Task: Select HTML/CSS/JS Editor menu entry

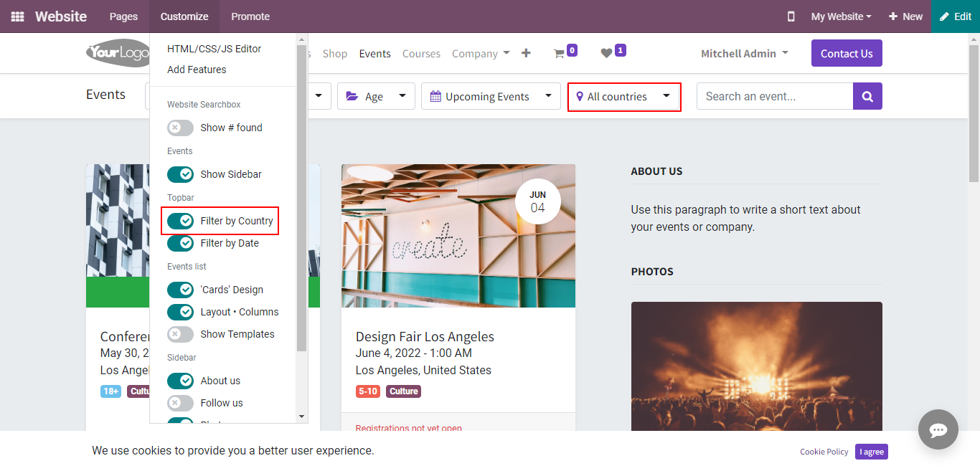Action: 214,49
